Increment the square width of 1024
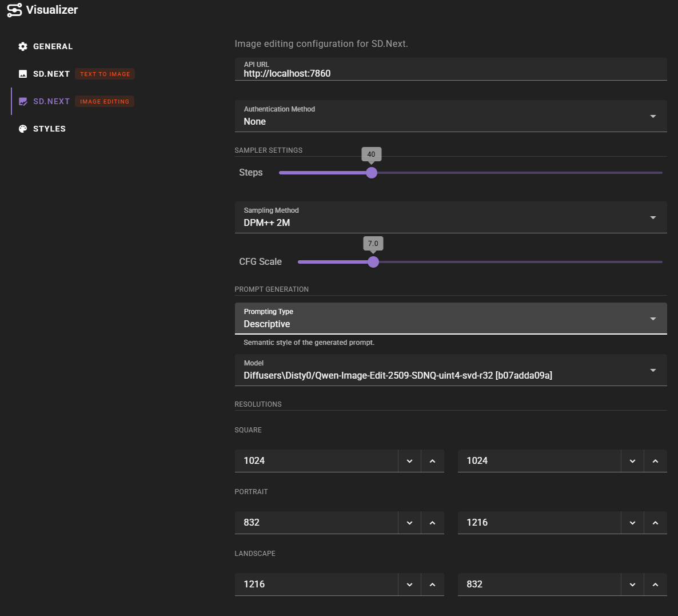678x616 pixels. click(x=433, y=460)
